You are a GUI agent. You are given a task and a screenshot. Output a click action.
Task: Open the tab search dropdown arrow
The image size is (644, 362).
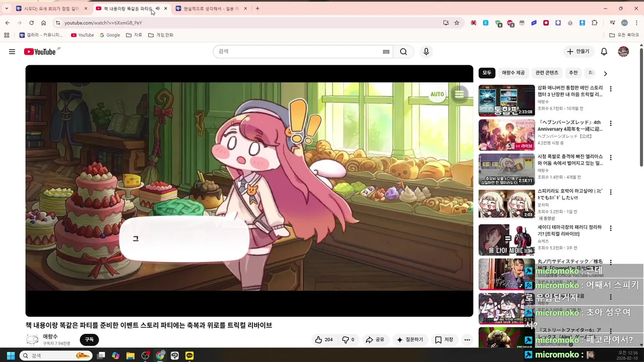click(7, 9)
